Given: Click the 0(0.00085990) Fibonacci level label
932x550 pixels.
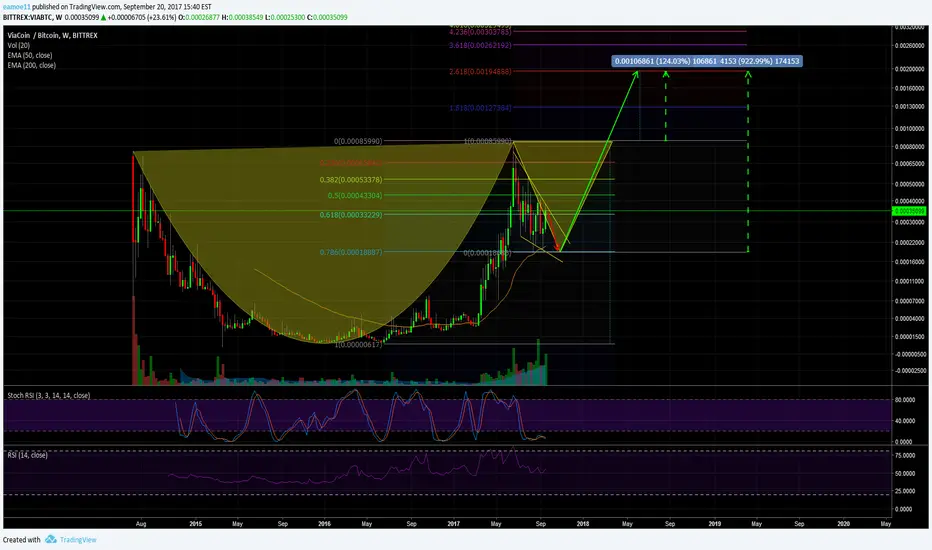Looking at the screenshot, I should [358, 142].
